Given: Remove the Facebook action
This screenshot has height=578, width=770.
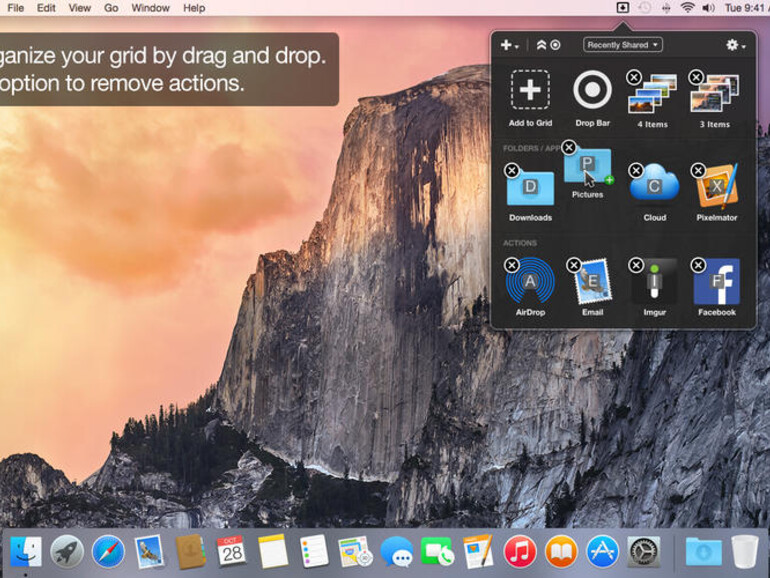Looking at the screenshot, I should pos(698,265).
